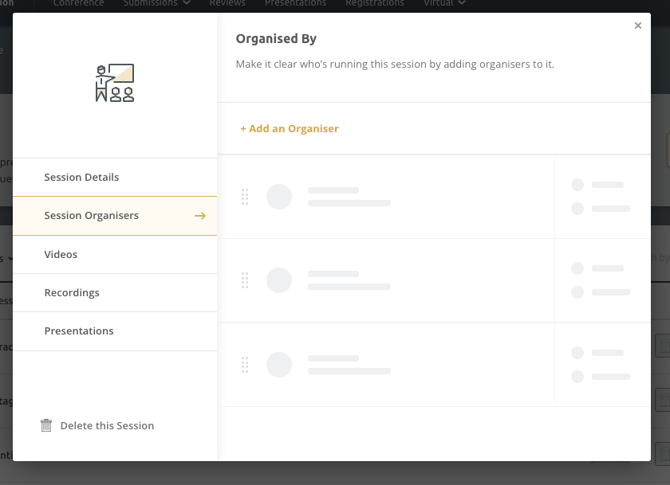Image resolution: width=670 pixels, height=485 pixels.
Task: Expand the Submissions dropdown in the top nav
Action: (157, 4)
